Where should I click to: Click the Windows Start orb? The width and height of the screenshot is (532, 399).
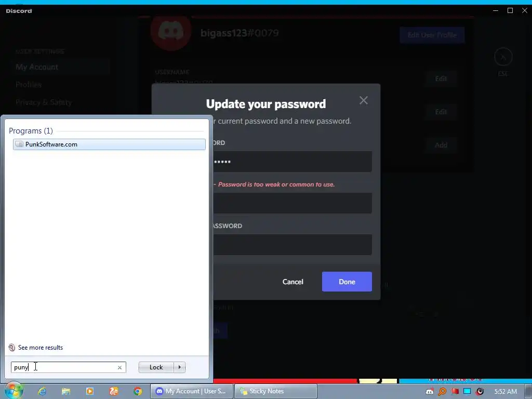pyautogui.click(x=14, y=391)
